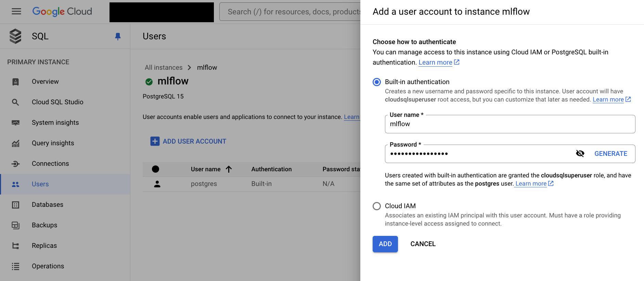
Task: Click the Databases grid icon
Action: pos(15,205)
